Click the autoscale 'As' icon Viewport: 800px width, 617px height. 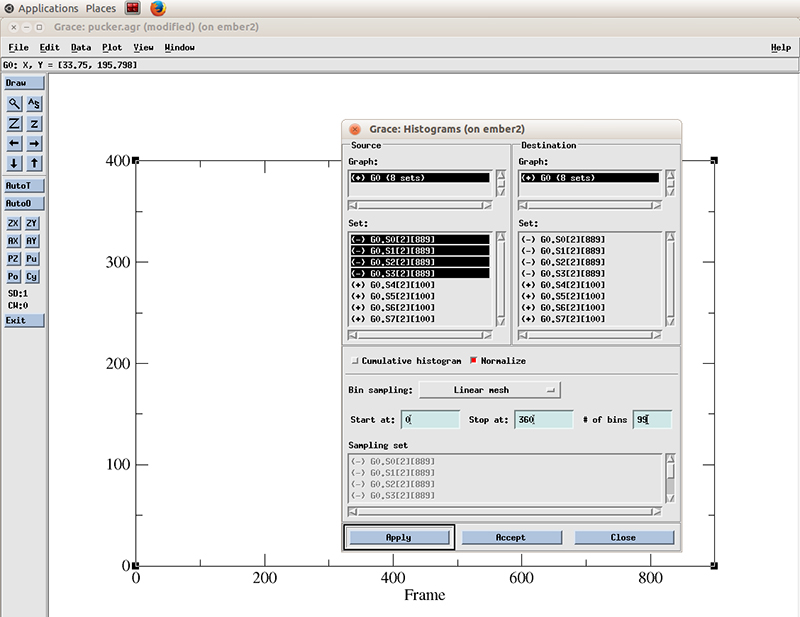click(34, 103)
